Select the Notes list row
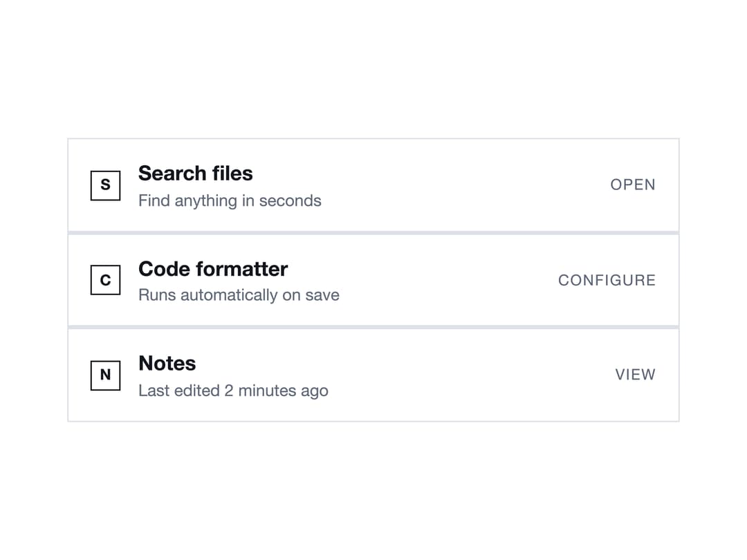 point(373,375)
